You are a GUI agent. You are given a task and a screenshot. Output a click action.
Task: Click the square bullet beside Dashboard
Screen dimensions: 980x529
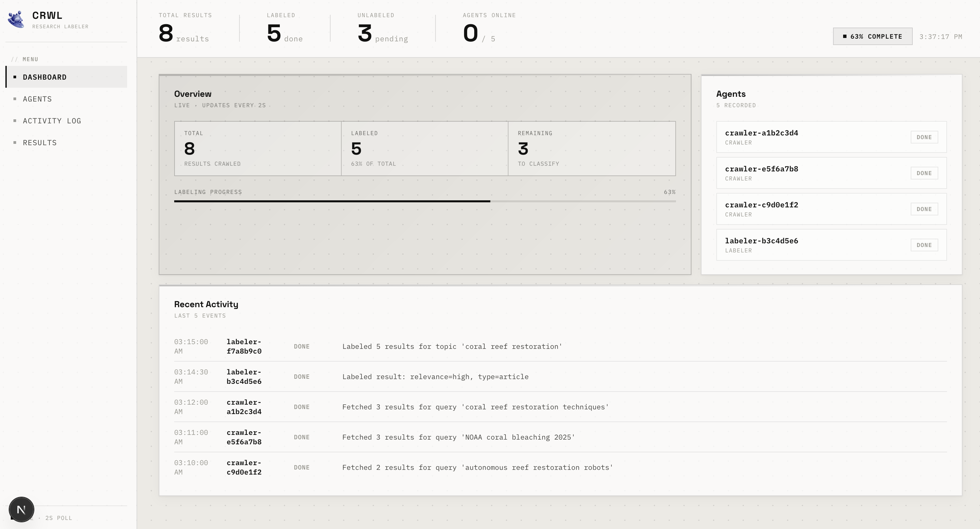click(15, 77)
